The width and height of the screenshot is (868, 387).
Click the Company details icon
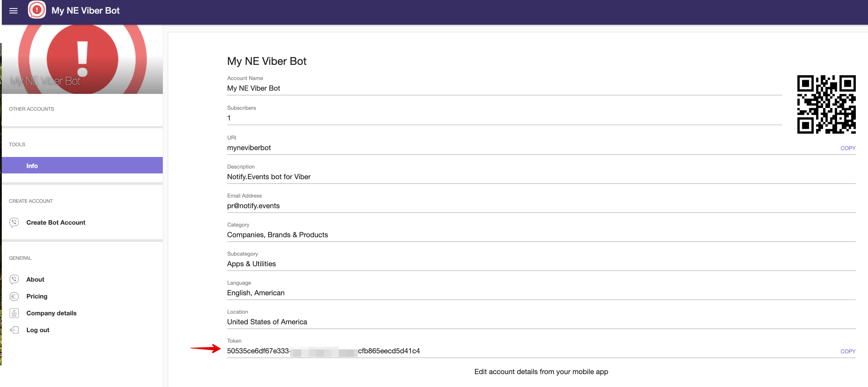14,313
